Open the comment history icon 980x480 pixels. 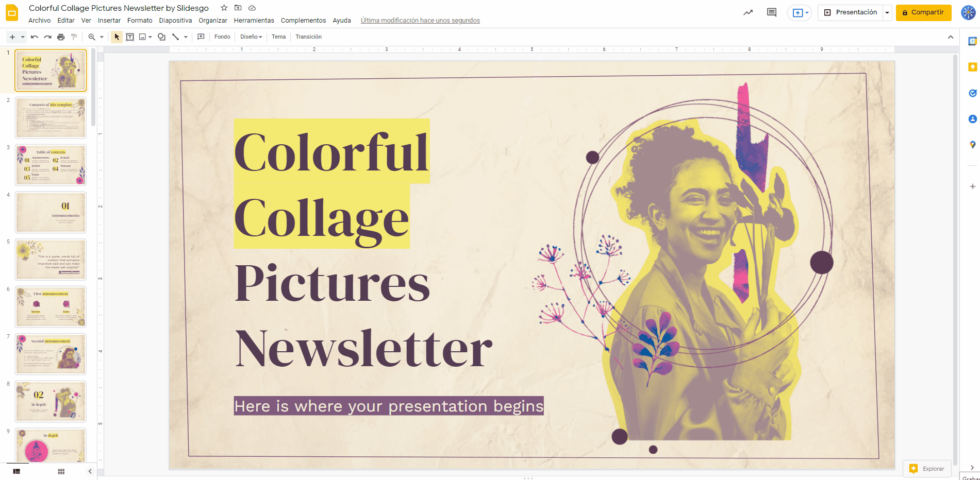pos(772,12)
